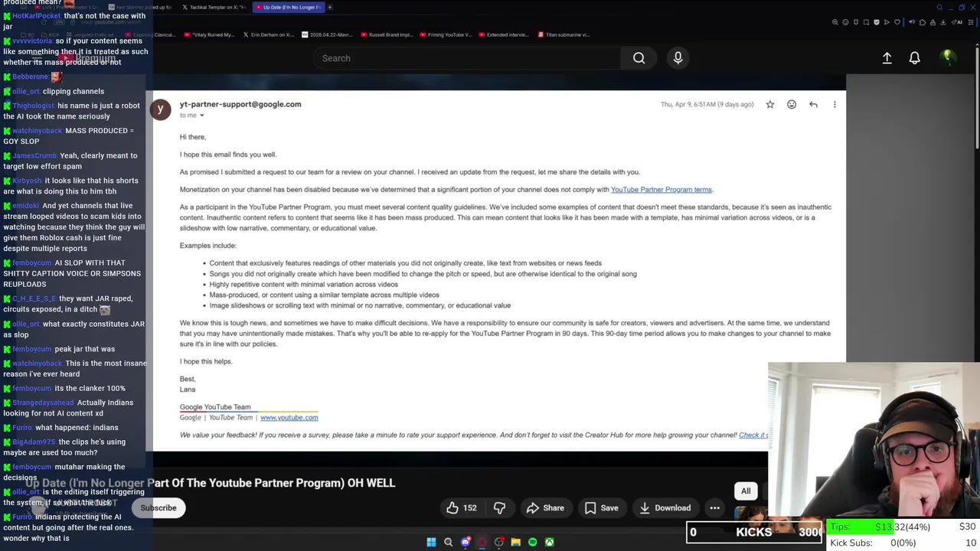980x551 pixels.
Task: Switch to 'Tactikal Templar on X' tab
Action: [214, 7]
